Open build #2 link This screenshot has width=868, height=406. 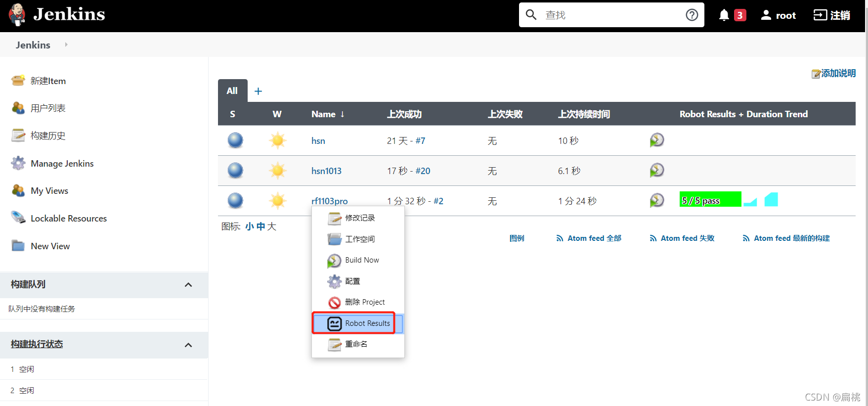click(438, 201)
